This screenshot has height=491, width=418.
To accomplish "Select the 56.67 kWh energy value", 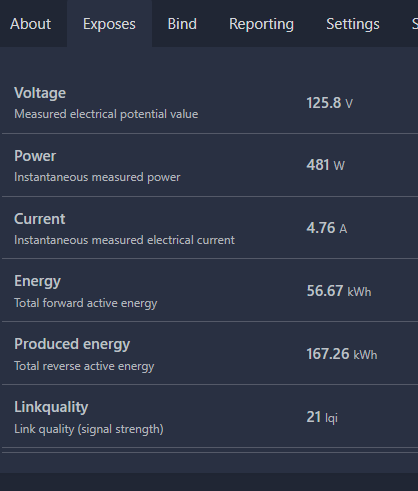I will (339, 291).
